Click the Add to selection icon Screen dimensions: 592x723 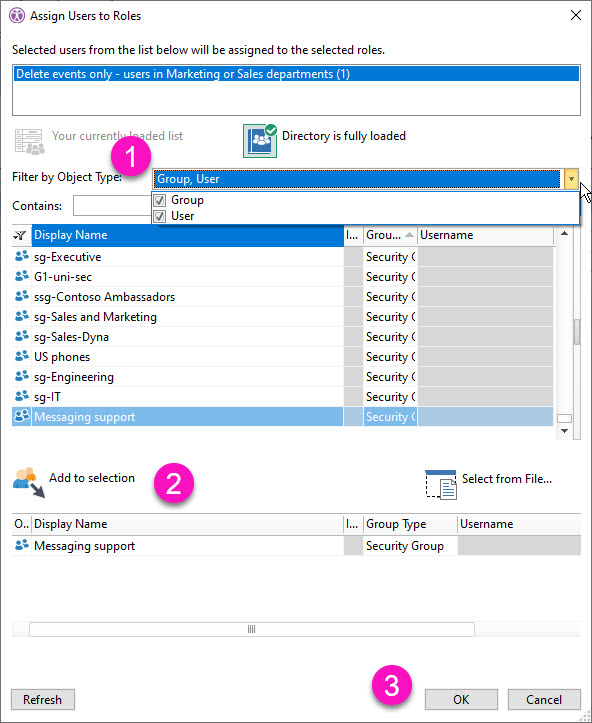[29, 482]
